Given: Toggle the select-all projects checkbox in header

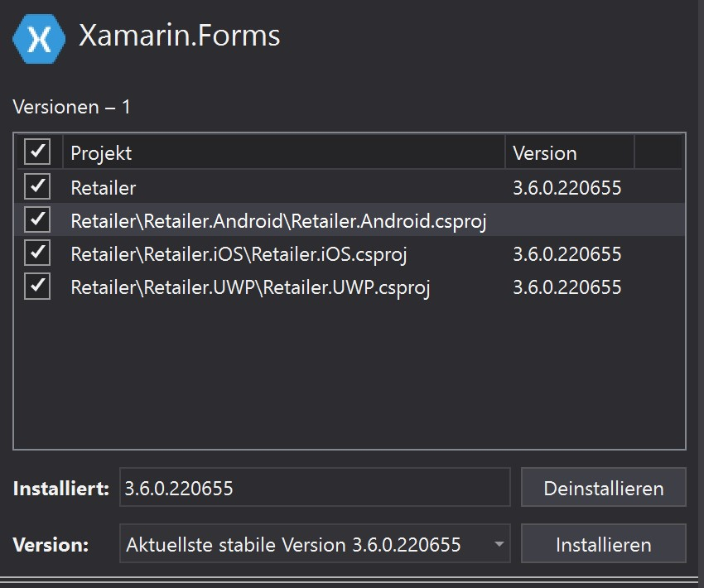Looking at the screenshot, I should (x=37, y=152).
